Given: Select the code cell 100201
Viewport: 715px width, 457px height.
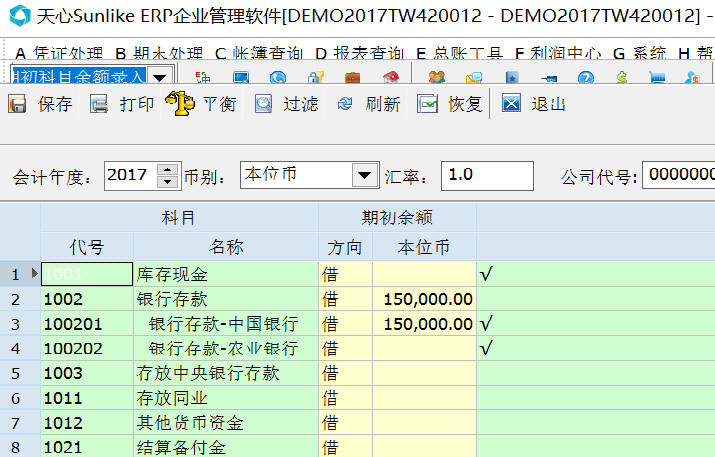Looking at the screenshot, I should coord(87,324).
